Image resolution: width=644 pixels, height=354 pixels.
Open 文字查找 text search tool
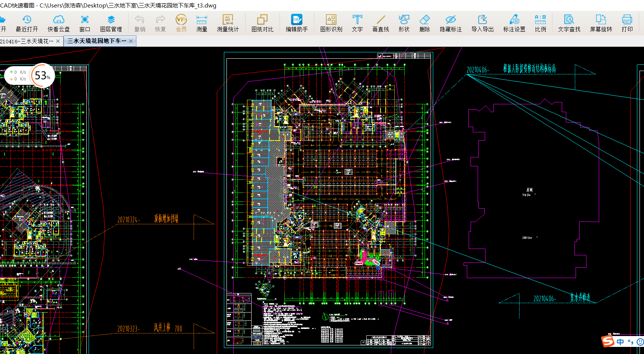pyautogui.click(x=569, y=24)
